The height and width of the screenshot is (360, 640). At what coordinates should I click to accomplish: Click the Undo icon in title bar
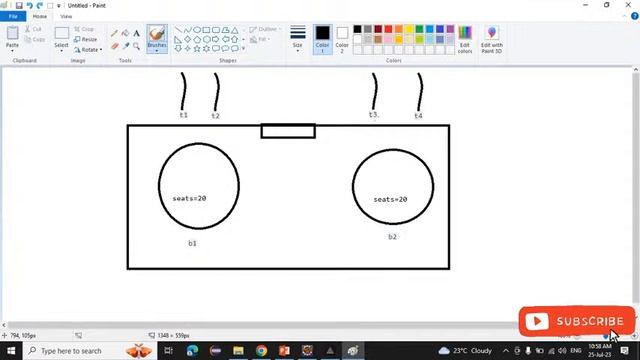point(29,5)
